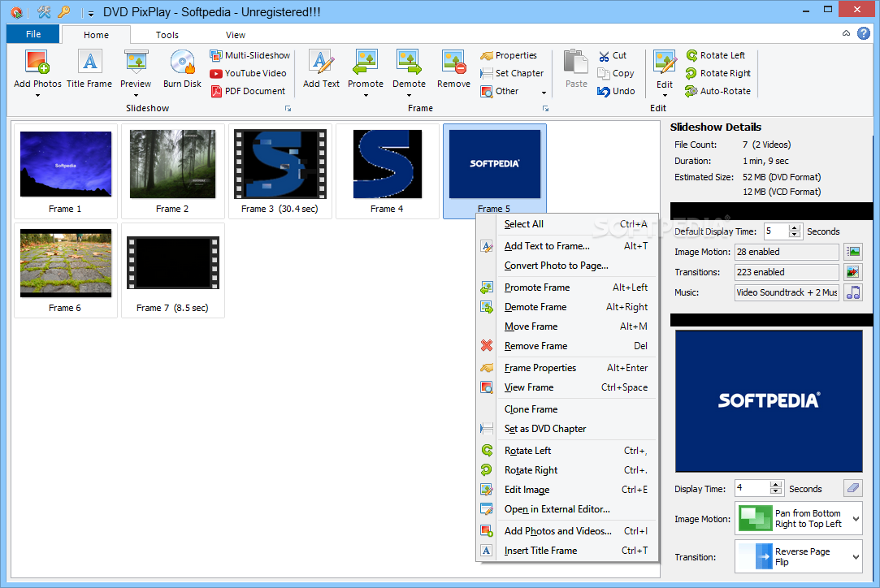Choose Insert Title Frame menu entry
This screenshot has width=880, height=588.
coord(567,551)
